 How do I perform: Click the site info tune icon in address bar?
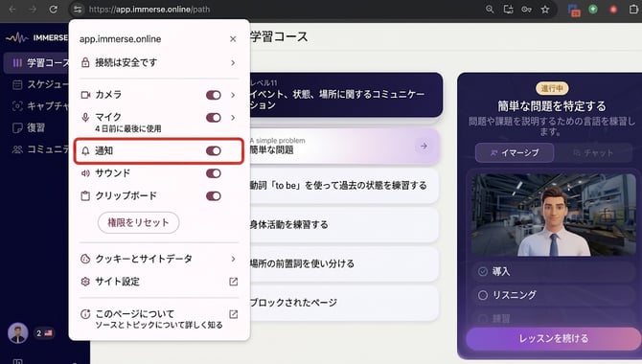click(78, 9)
